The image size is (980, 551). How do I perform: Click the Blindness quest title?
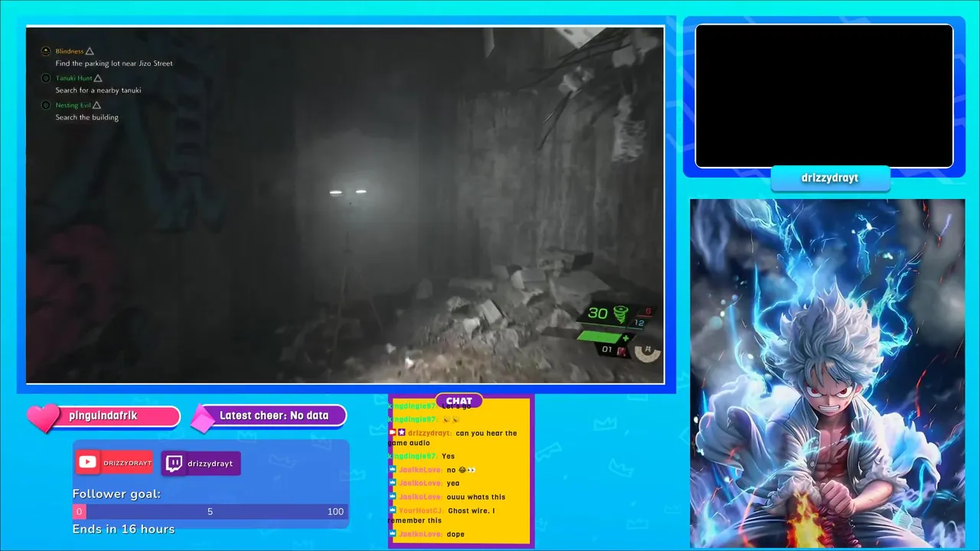pos(70,51)
